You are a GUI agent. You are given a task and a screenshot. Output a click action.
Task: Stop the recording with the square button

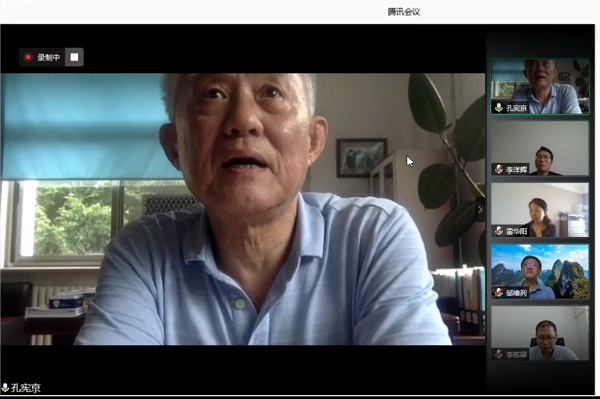(74, 57)
